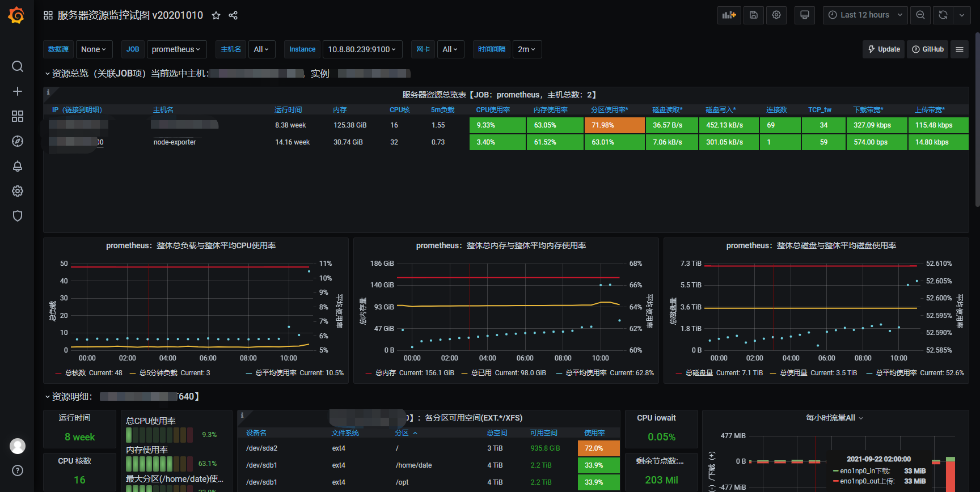The image size is (980, 492).
Task: Open the dashboard grid icon beside title
Action: coord(48,15)
